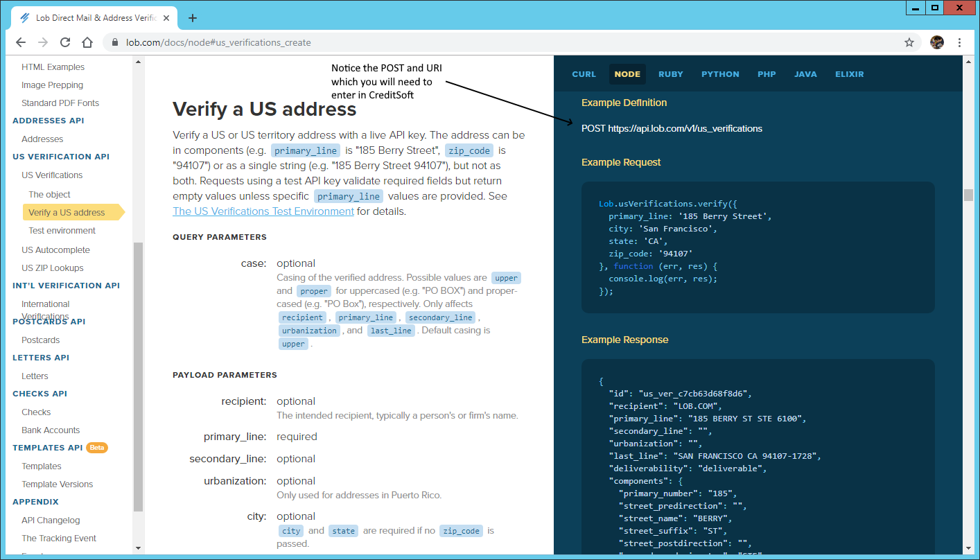Select the Lob Direct Mail browser tab

coord(94,18)
